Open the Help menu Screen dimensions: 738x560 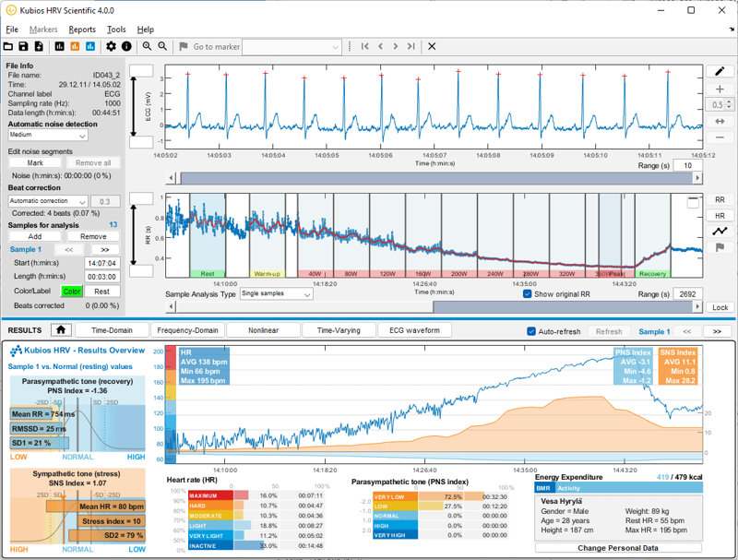click(x=146, y=30)
